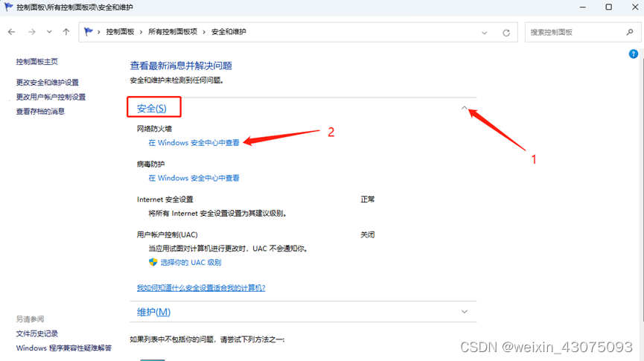Viewport: 644px width, 361px height.
Task: Refresh the page with refresh icon
Action: click(506, 33)
